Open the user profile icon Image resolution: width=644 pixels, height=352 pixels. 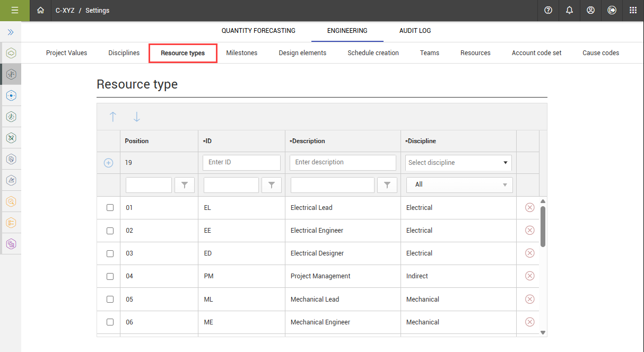pos(590,10)
